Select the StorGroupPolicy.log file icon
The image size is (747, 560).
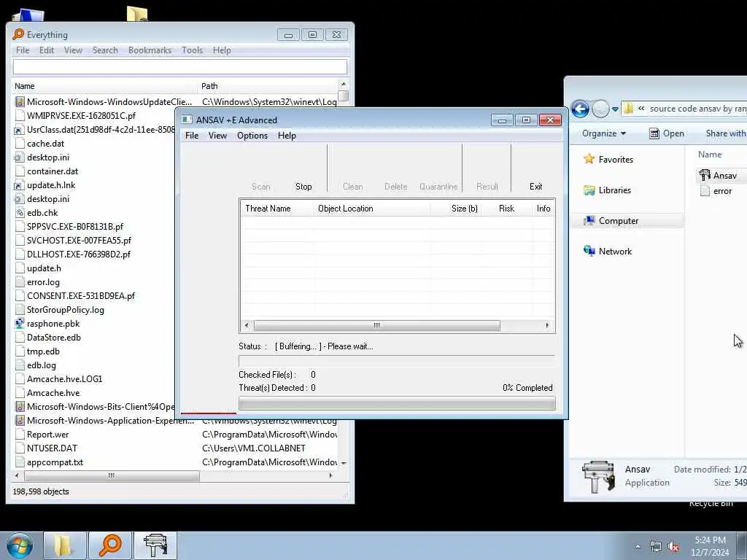[20, 309]
